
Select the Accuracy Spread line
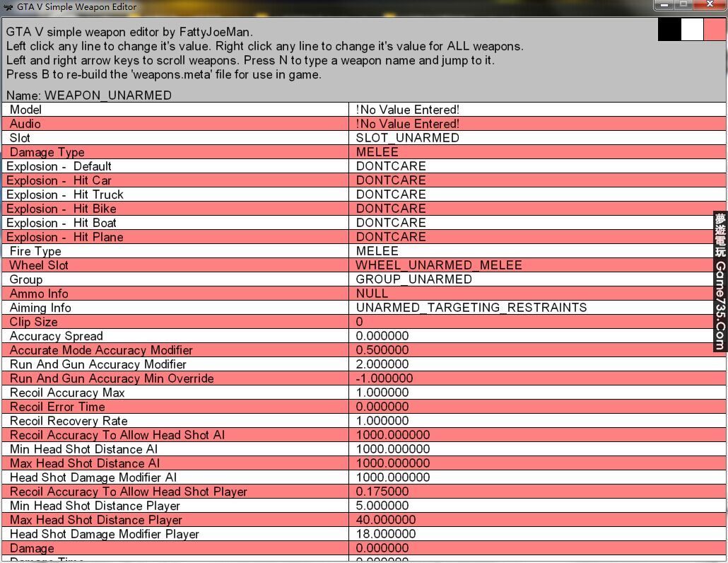(364, 336)
